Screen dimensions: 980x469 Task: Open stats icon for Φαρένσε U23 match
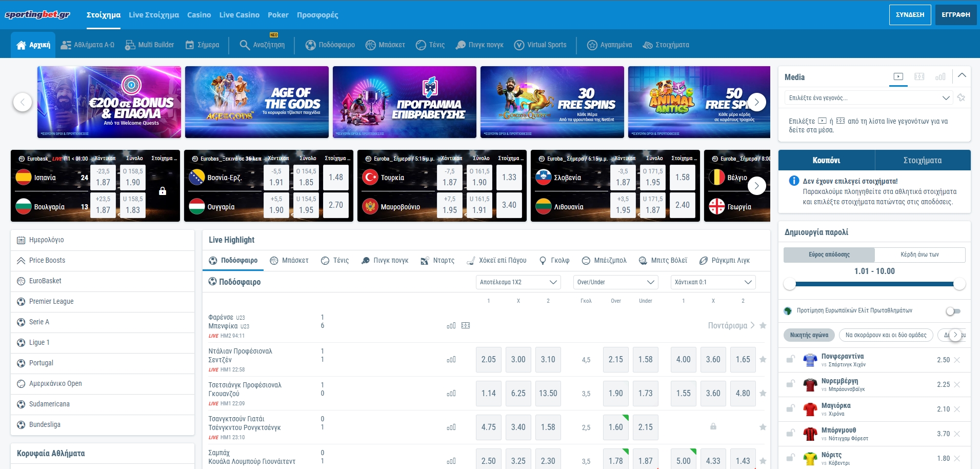pos(451,326)
